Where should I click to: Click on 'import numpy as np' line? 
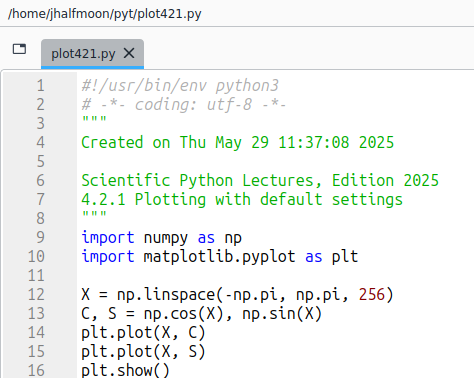(162, 238)
